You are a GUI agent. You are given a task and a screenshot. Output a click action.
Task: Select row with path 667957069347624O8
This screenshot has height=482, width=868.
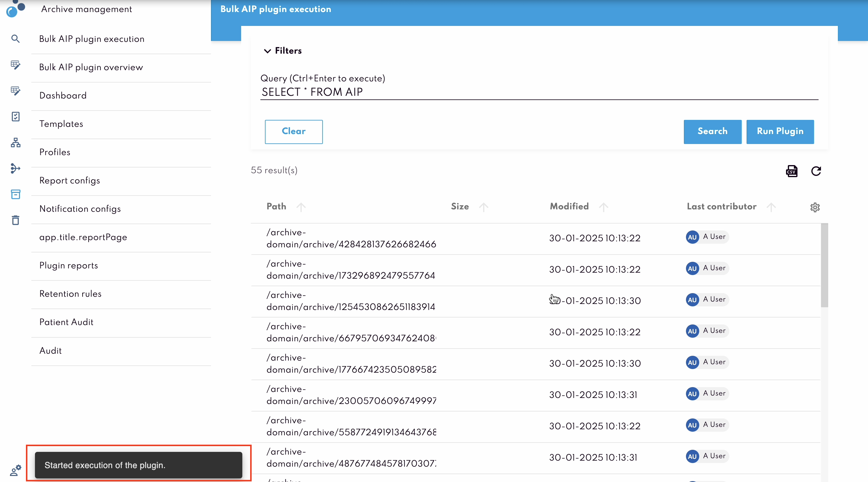(x=536, y=333)
